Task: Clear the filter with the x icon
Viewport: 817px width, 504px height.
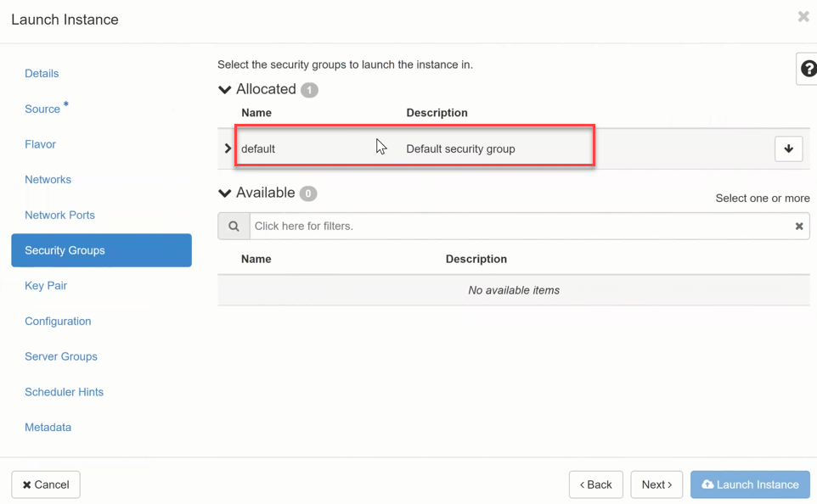Action: [x=798, y=227]
